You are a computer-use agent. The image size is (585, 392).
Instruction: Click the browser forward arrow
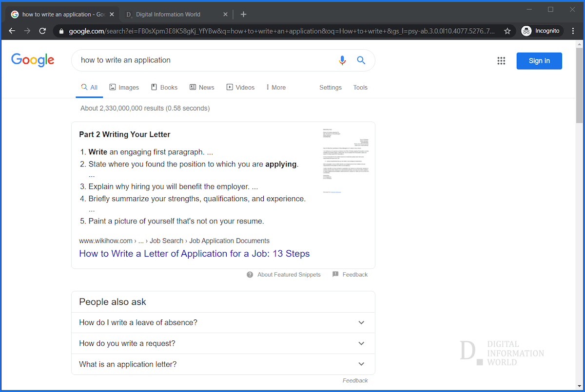[x=27, y=31]
